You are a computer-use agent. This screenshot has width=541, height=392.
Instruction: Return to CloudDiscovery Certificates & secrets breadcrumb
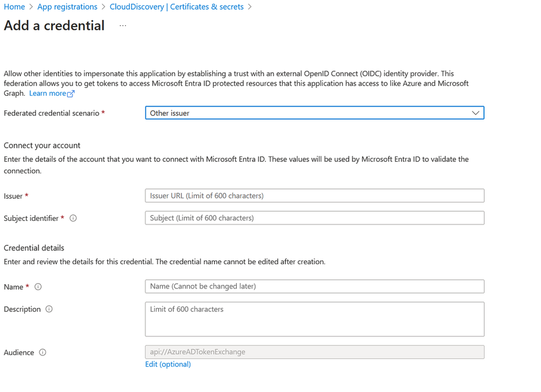(x=177, y=7)
